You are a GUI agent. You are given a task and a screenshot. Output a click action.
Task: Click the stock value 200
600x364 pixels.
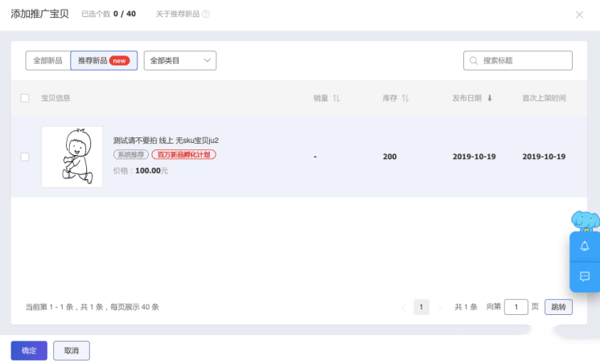389,157
